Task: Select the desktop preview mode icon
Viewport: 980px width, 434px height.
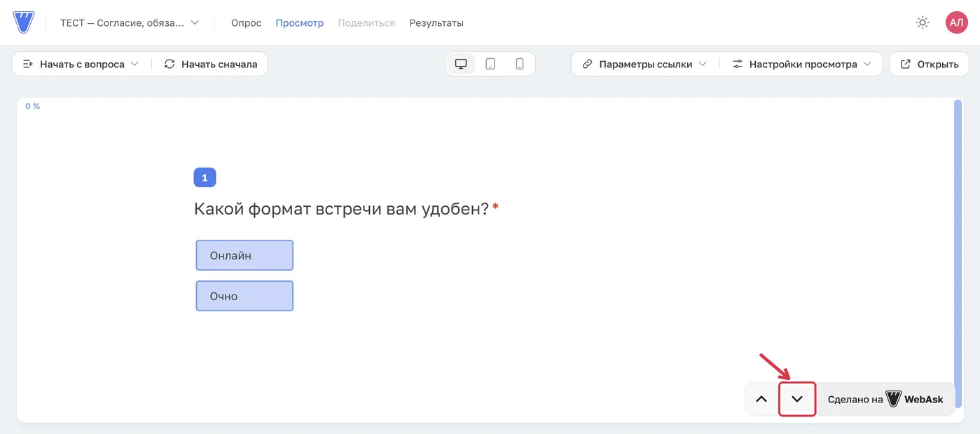Action: tap(461, 64)
